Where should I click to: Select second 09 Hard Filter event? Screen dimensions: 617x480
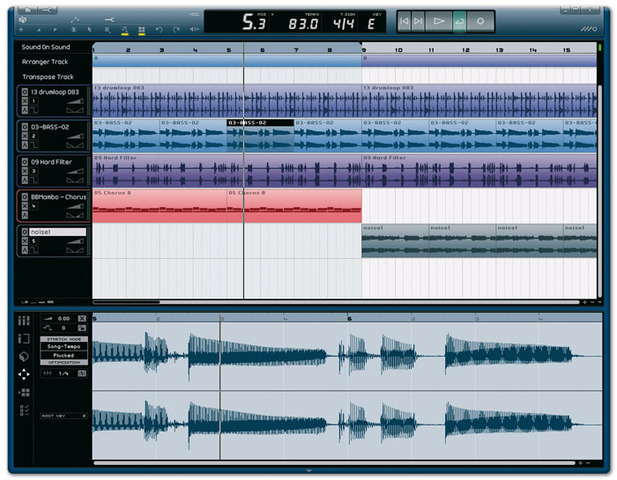479,171
